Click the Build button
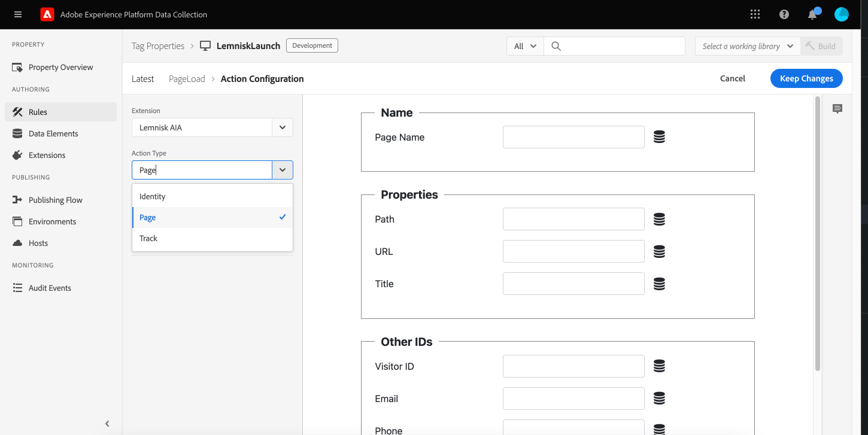Viewport: 868px width, 435px height. [821, 46]
